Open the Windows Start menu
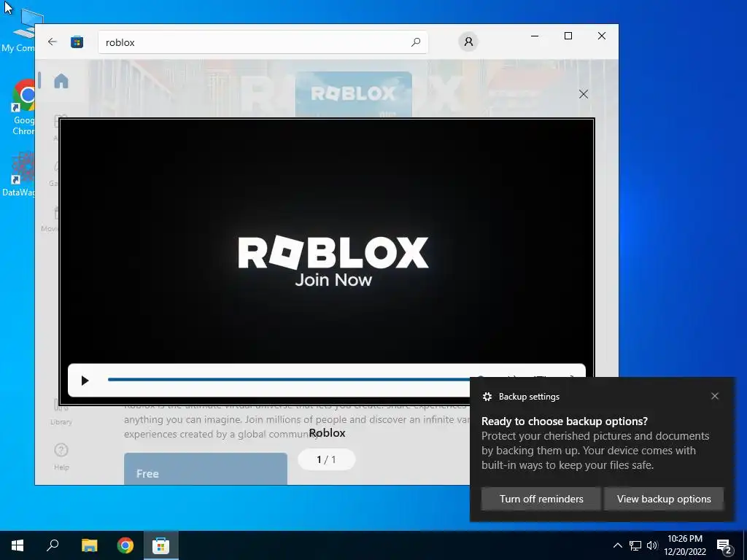747x560 pixels. coord(18,545)
